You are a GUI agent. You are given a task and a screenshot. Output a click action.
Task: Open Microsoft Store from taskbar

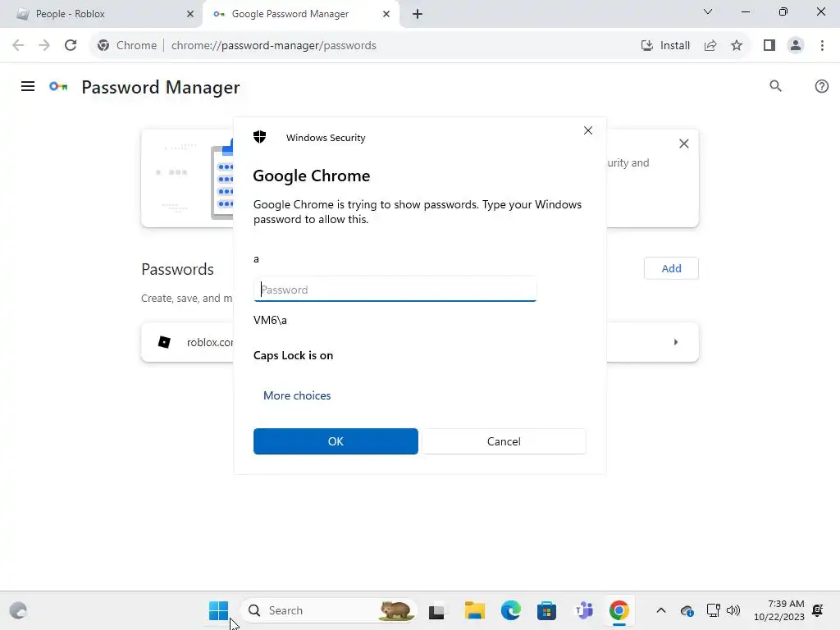point(546,610)
